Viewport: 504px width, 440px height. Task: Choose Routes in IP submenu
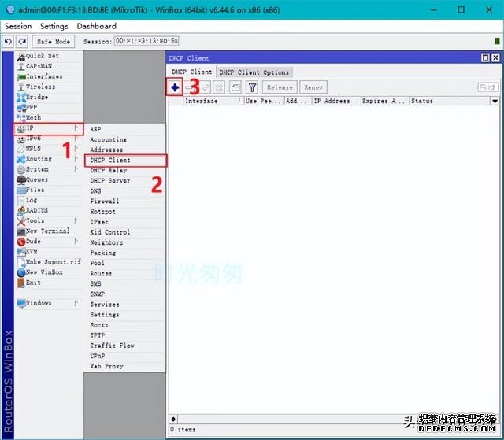coord(126,274)
